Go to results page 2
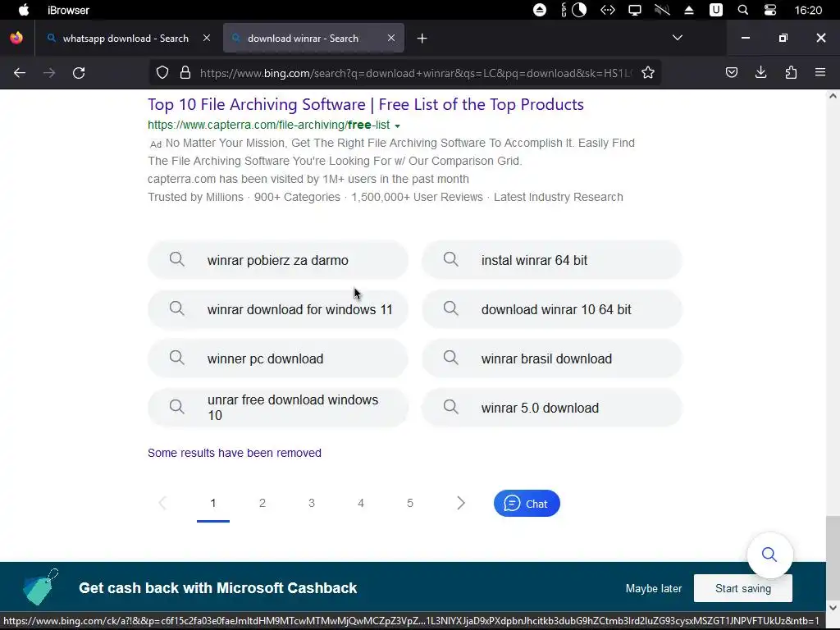 (x=262, y=503)
